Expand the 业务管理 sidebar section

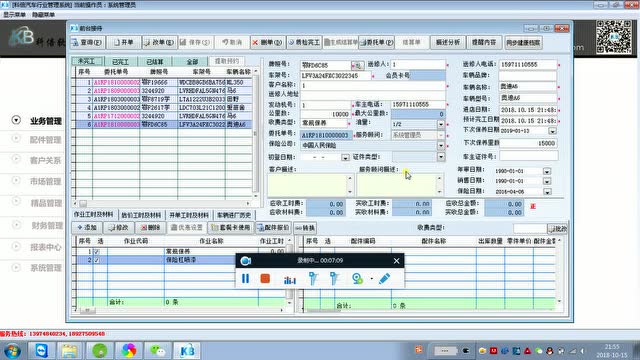16,120
